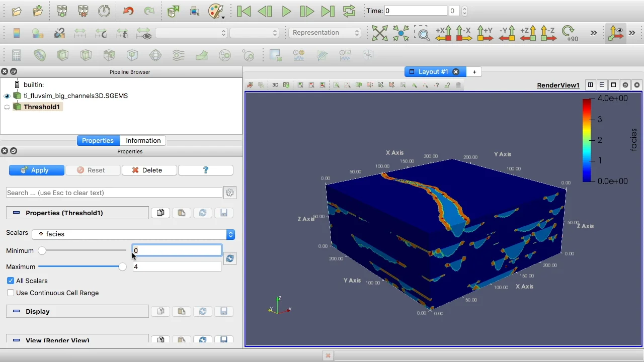Reset camera to fit data

coord(379,33)
